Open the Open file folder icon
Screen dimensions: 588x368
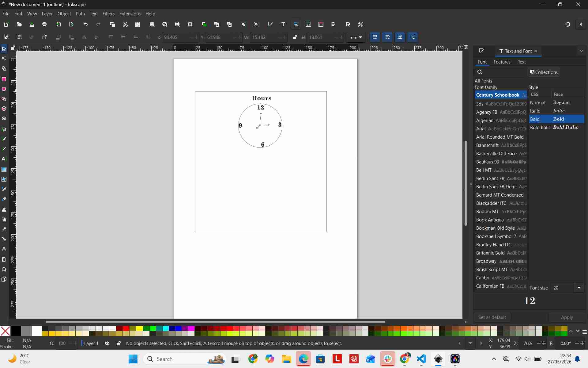(19, 24)
